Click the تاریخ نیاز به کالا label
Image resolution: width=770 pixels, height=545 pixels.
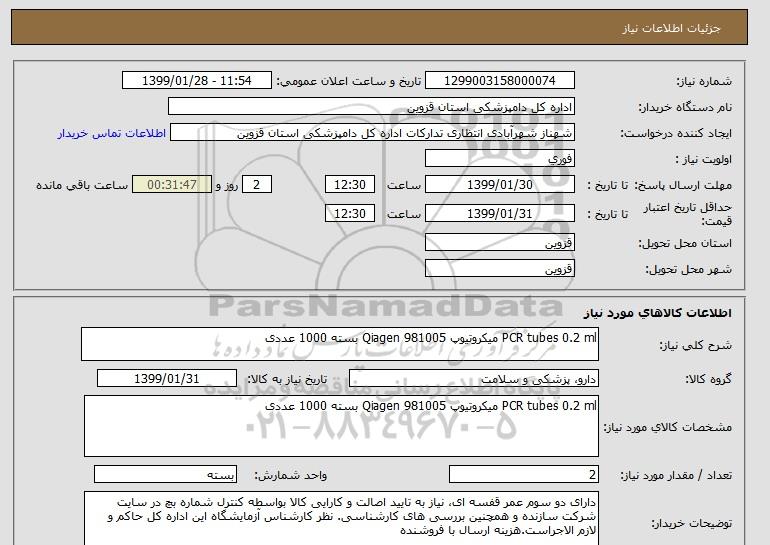click(287, 379)
